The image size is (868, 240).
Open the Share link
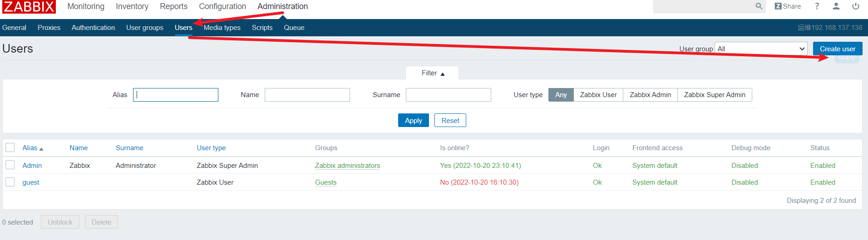click(788, 6)
